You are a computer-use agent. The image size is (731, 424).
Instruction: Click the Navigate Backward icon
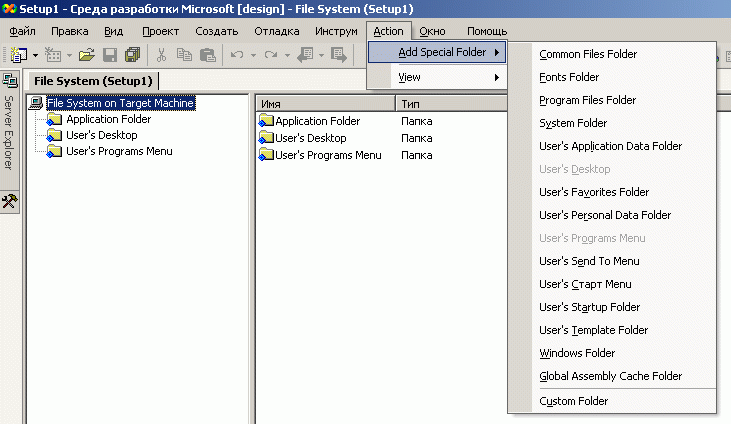click(305, 55)
